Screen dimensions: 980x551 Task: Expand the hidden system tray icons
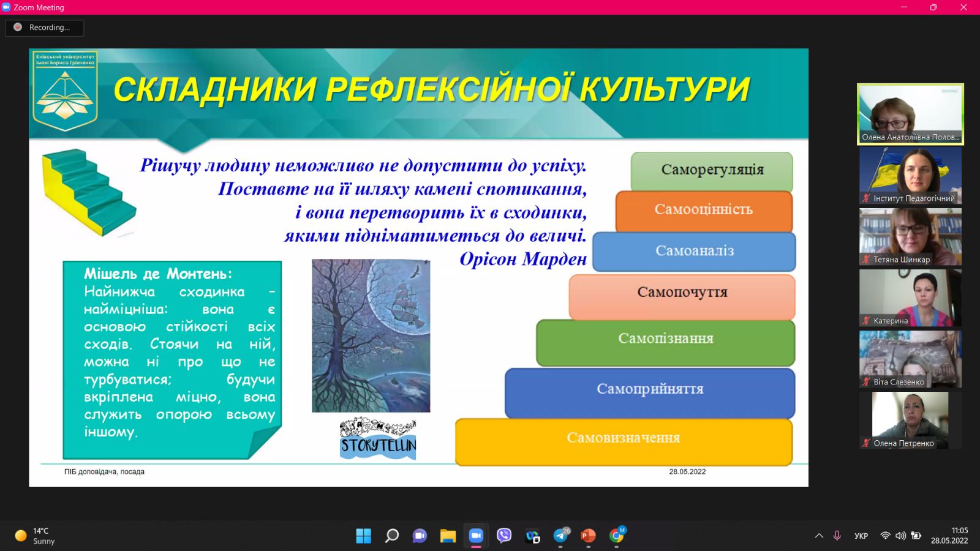pyautogui.click(x=819, y=536)
